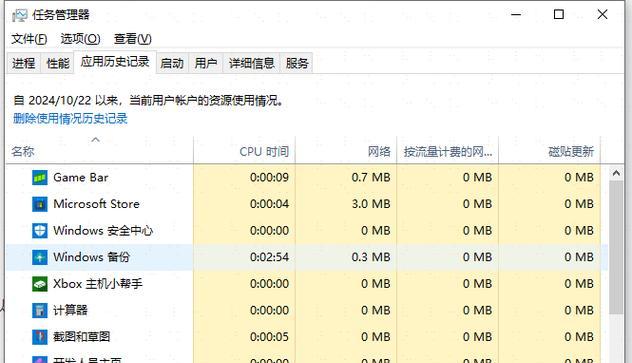
Task: Click the Windows 备份 app icon
Action: pos(40,257)
